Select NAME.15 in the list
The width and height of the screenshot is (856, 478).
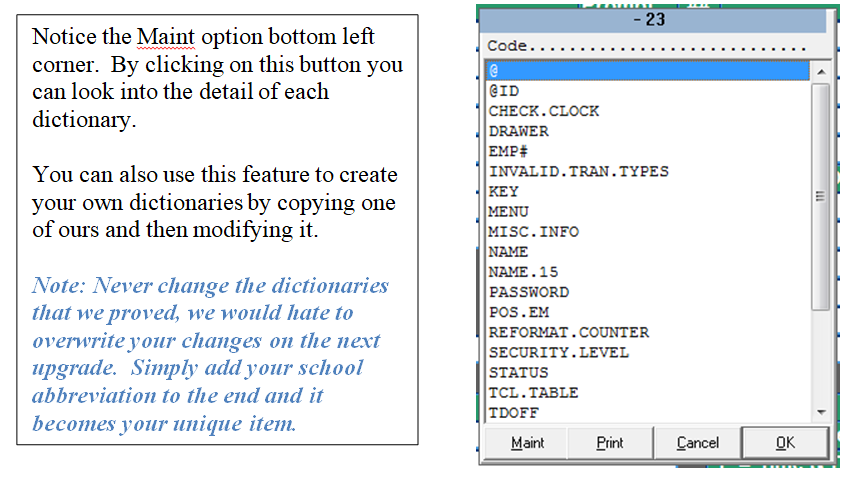pos(518,272)
